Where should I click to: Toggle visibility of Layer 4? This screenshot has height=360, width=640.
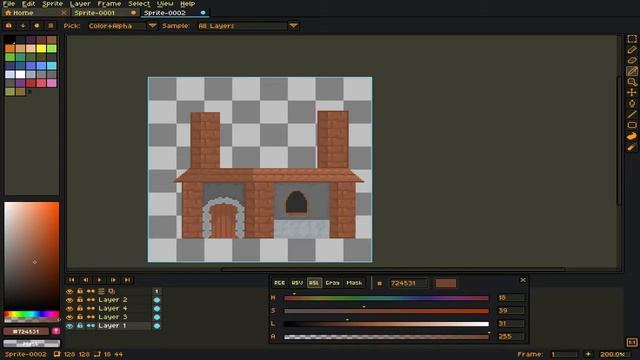tap(69, 309)
